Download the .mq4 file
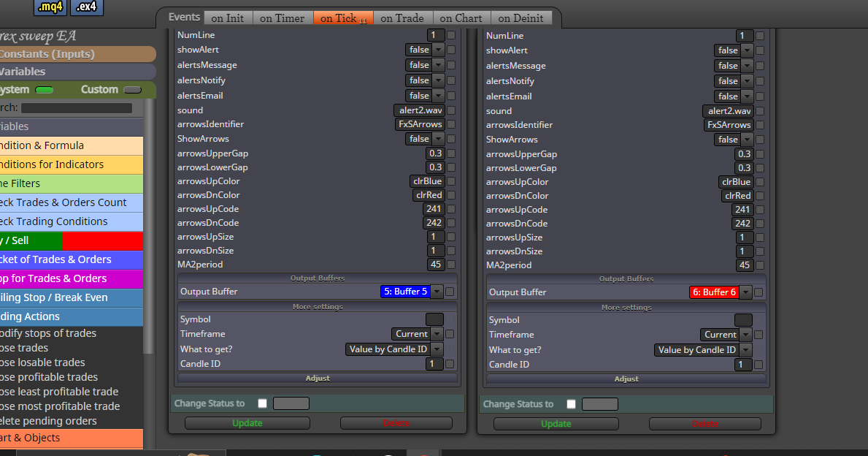 click(x=50, y=7)
